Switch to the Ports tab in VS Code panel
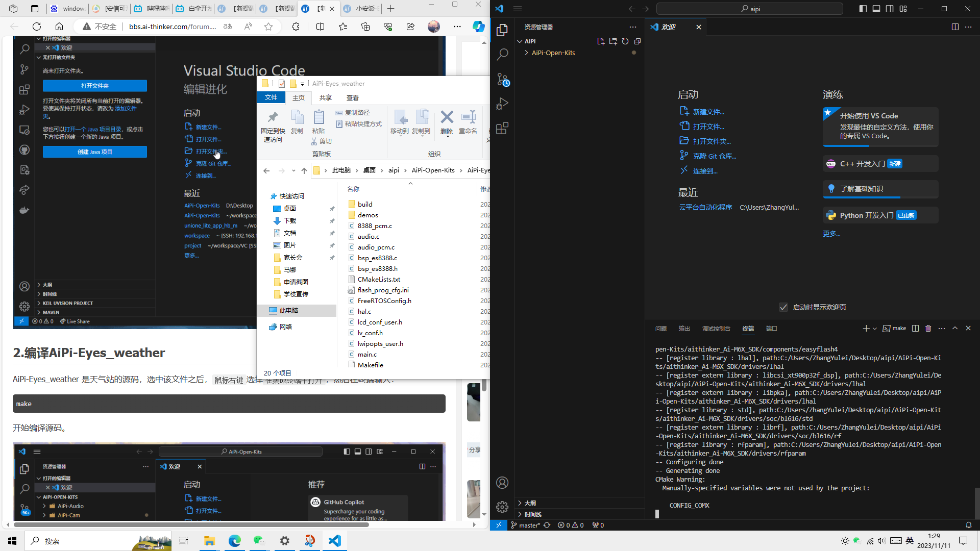Image resolution: width=980 pixels, height=551 pixels. (772, 329)
